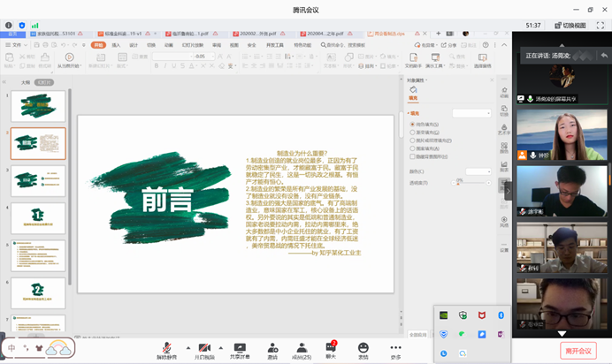
Task: Click the red 离开会议 button
Action: (578, 351)
